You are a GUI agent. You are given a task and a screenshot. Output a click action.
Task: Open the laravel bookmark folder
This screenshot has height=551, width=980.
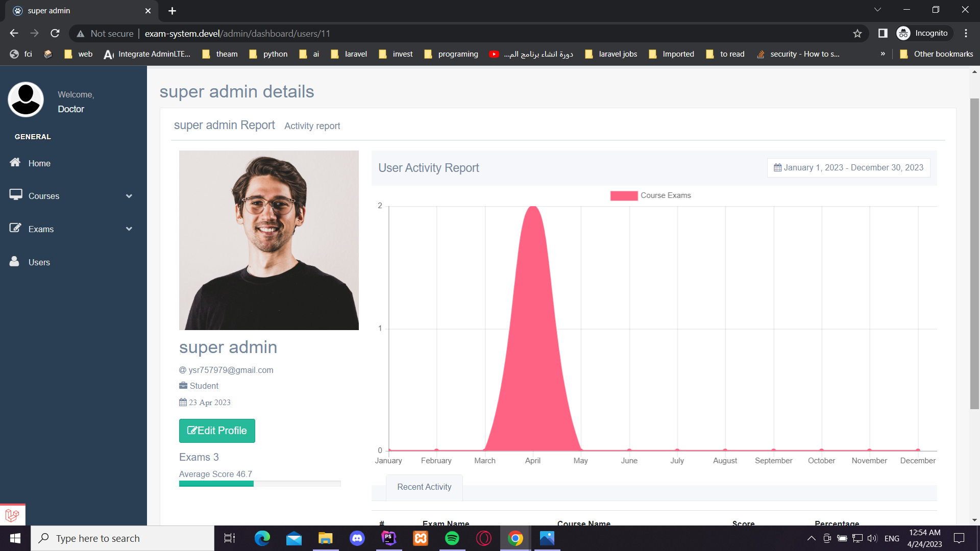point(349,54)
